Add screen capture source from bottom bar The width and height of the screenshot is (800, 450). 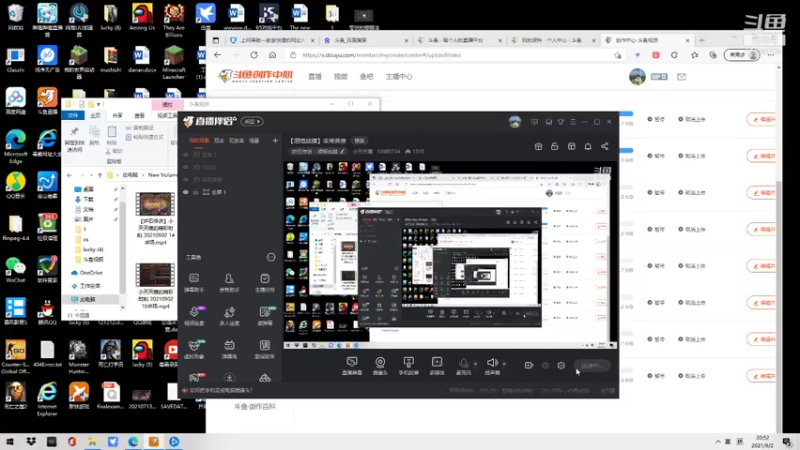(x=352, y=365)
